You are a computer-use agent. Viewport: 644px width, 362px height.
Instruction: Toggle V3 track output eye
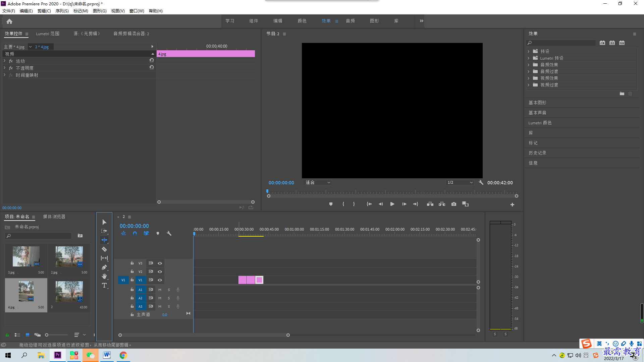(160, 263)
